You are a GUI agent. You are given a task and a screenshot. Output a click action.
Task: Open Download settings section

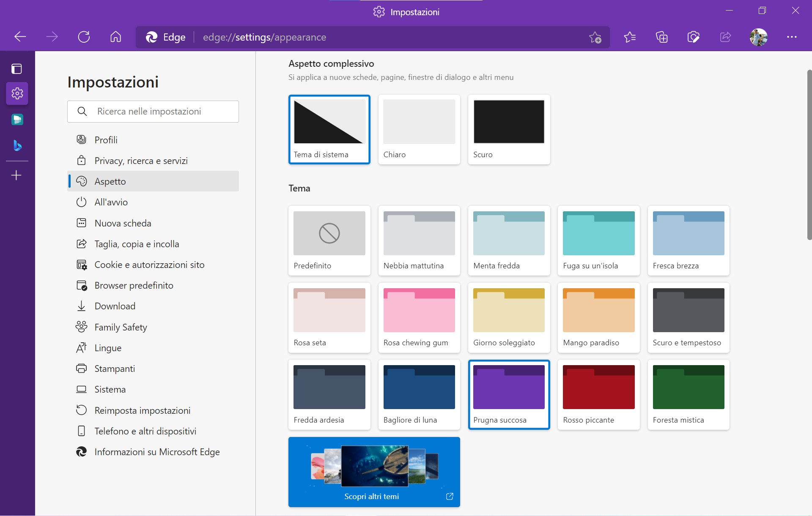[x=114, y=306]
